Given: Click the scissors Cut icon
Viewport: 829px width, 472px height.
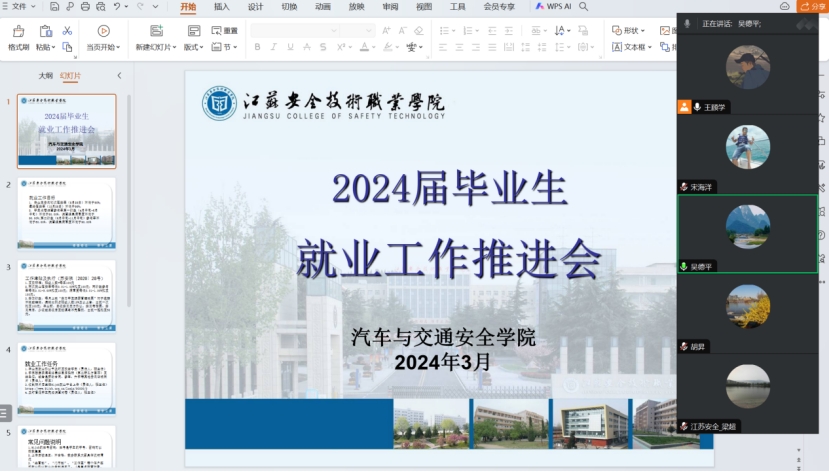Looking at the screenshot, I should click(x=67, y=31).
